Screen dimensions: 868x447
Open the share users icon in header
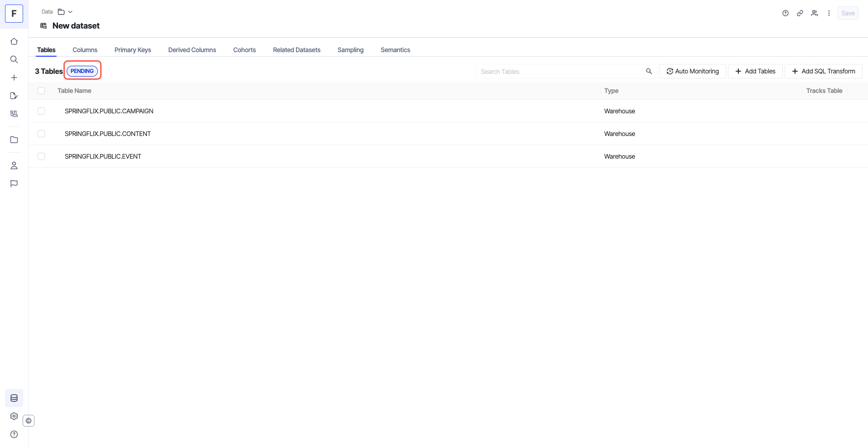coord(815,13)
